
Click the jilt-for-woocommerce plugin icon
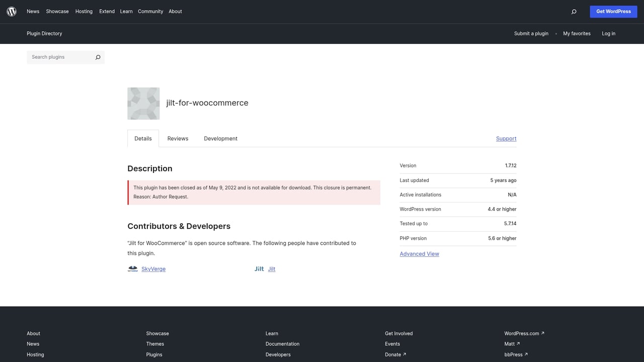pos(143,103)
